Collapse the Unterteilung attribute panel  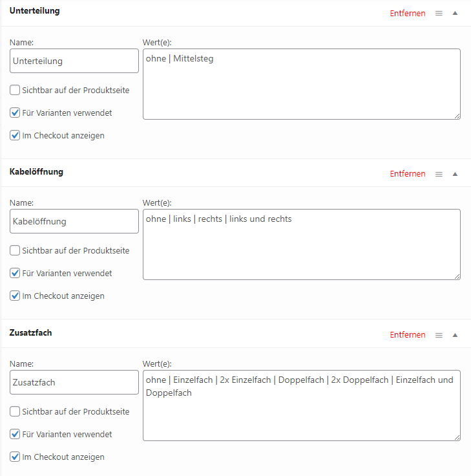pos(455,13)
